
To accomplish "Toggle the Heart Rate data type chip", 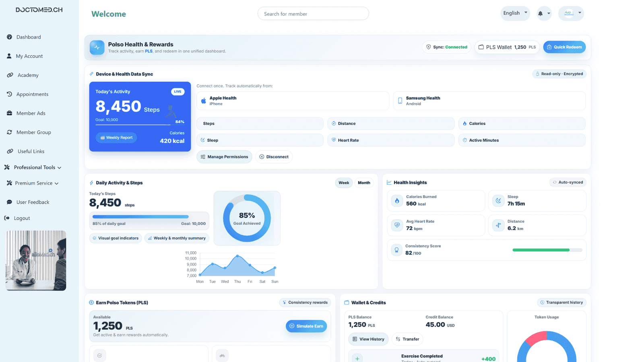I will 390,140.
